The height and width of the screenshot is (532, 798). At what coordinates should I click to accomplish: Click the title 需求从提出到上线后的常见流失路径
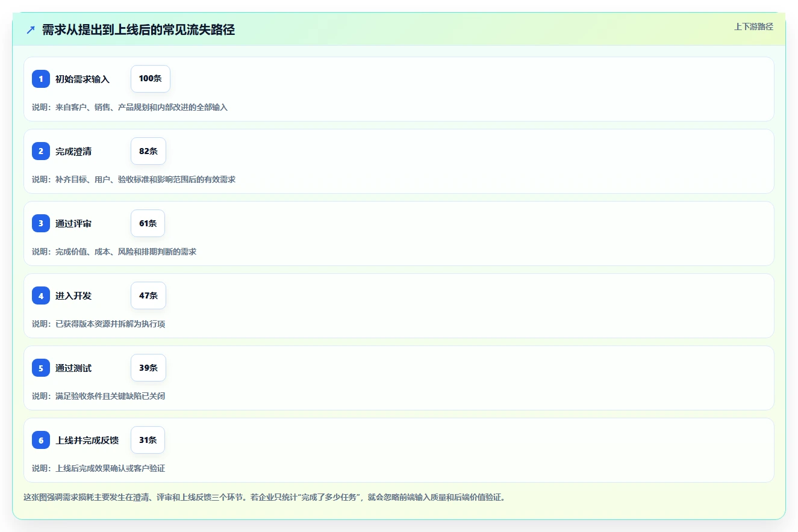[139, 30]
